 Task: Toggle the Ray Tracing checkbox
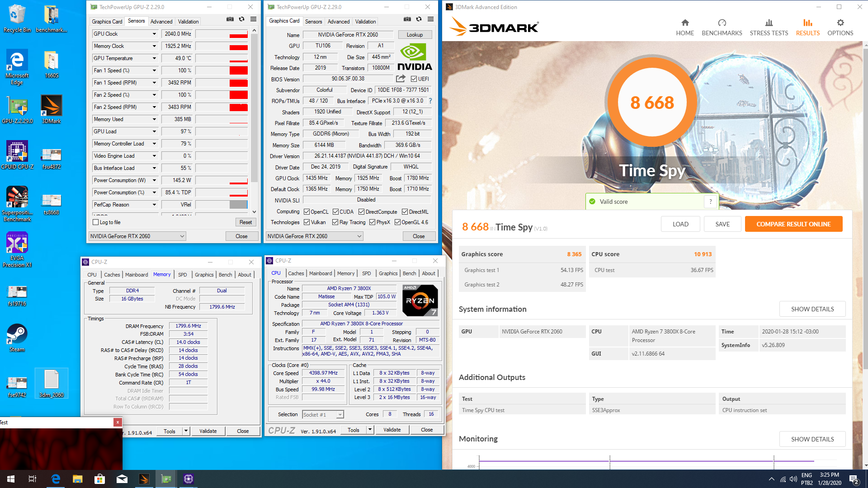point(335,222)
